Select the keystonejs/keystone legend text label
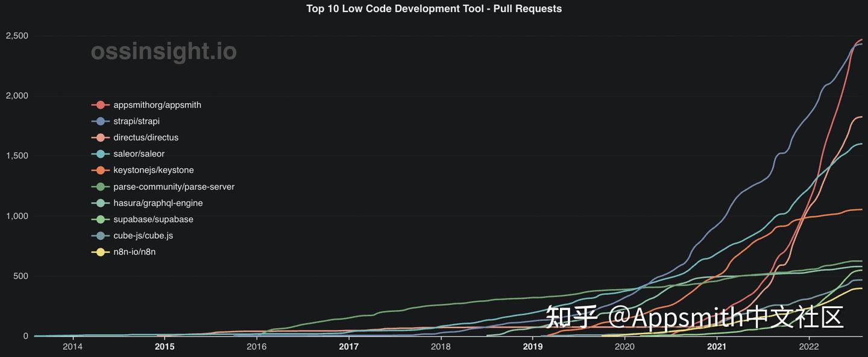The width and height of the screenshot is (868, 357). (x=154, y=169)
